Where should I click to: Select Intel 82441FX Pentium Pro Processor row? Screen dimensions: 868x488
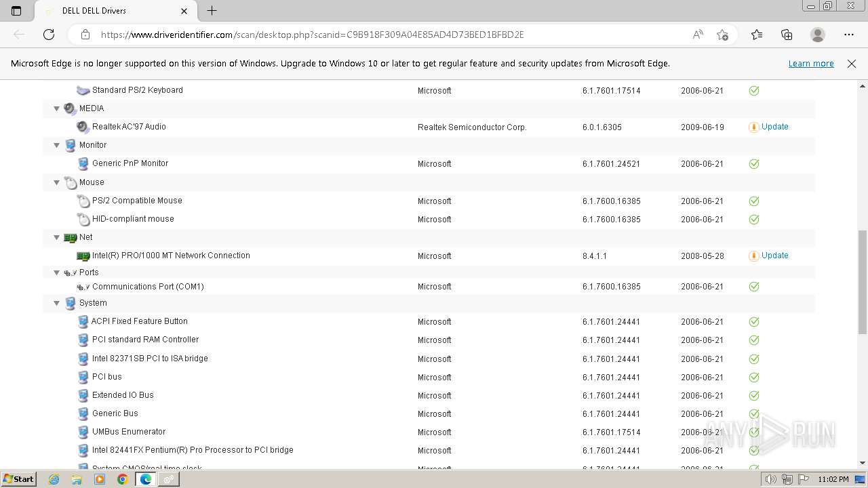click(x=429, y=450)
